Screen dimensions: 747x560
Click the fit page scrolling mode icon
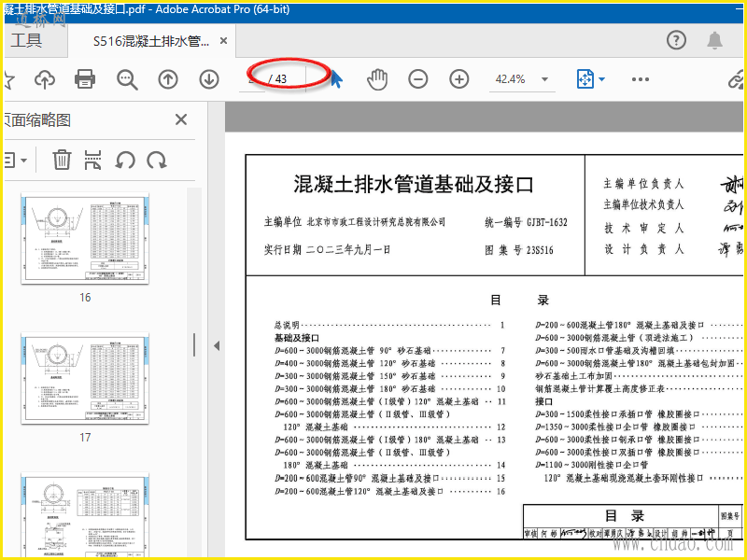(585, 79)
